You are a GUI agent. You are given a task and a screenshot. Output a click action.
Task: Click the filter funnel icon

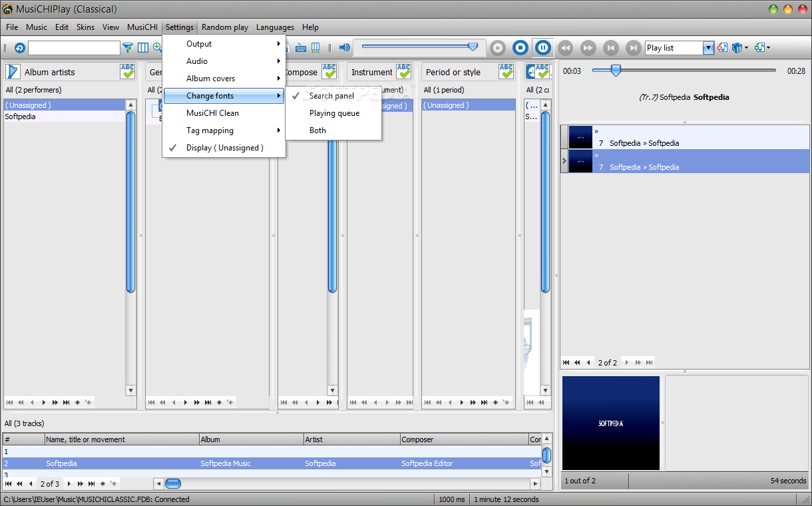[x=128, y=48]
